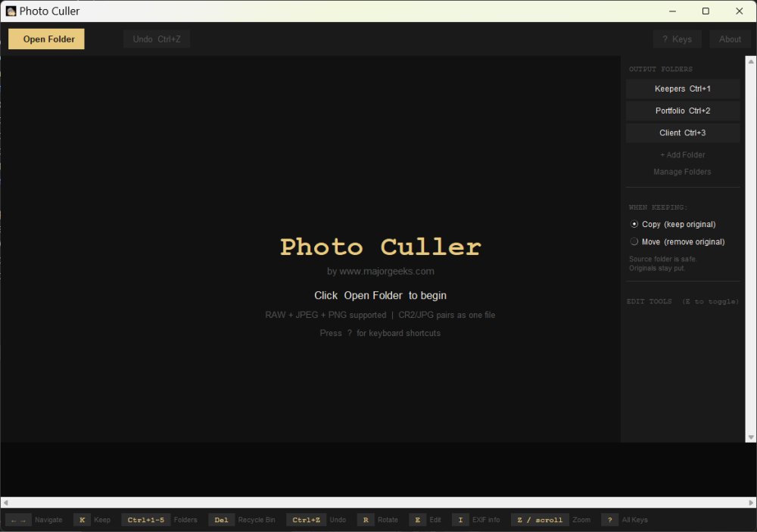Click the 'Source folder is safe' note
Viewport: 757px width, 532px height.
pyautogui.click(x=662, y=263)
